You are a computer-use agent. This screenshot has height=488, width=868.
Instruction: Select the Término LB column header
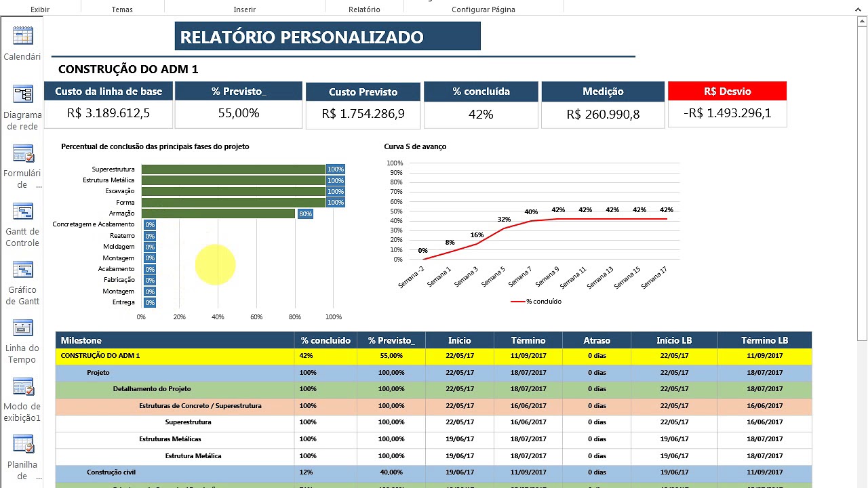click(764, 340)
